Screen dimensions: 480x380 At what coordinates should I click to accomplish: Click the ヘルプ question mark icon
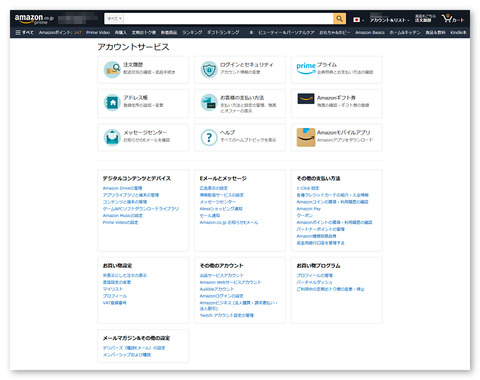(209, 137)
